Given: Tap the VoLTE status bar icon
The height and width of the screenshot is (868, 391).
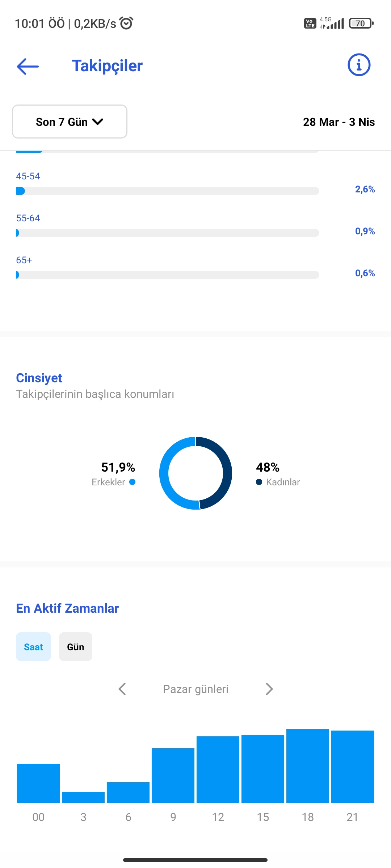Looking at the screenshot, I should click(310, 24).
